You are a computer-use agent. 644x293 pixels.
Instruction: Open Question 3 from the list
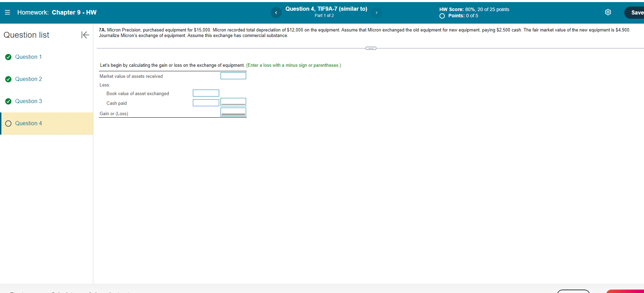tap(28, 101)
